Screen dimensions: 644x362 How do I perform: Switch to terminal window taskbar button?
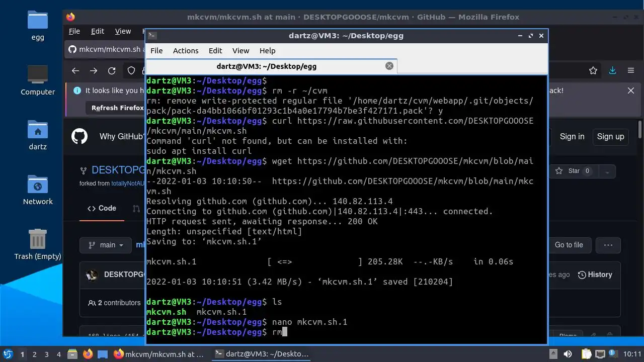pyautogui.click(x=262, y=354)
